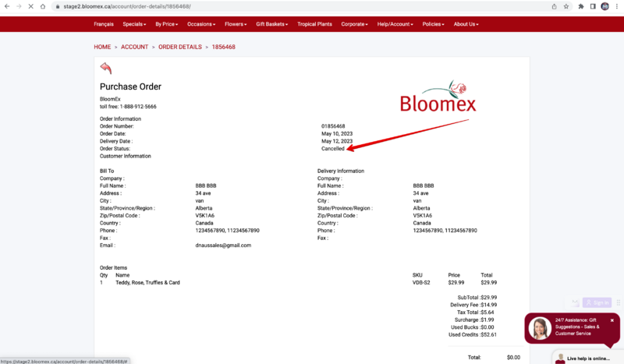Click the Total $0.00 amount
Screen dimensions: 624x364
(513, 358)
